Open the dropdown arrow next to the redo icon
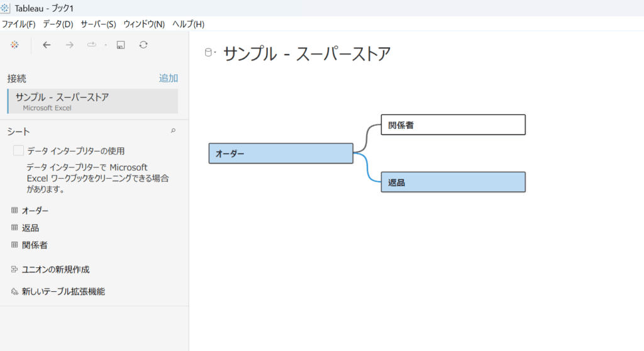This screenshot has width=644, height=351. point(105,45)
